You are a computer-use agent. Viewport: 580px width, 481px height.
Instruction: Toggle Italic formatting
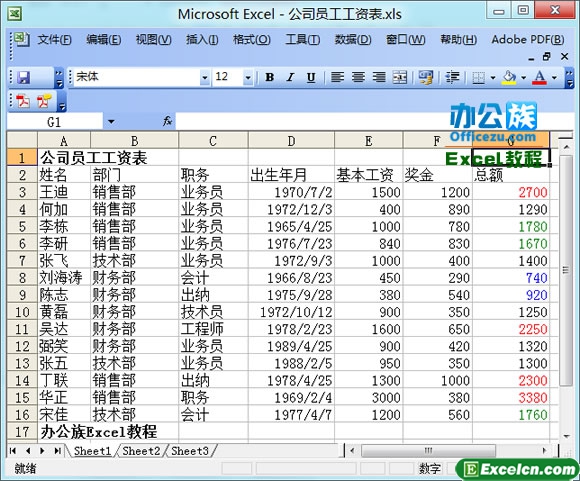pyautogui.click(x=290, y=77)
